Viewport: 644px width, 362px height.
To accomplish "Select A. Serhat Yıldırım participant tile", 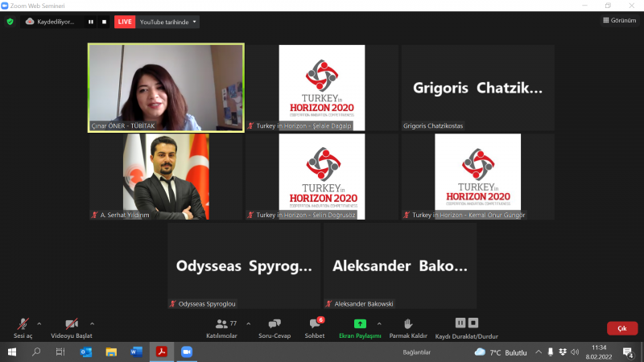I will pos(166,176).
